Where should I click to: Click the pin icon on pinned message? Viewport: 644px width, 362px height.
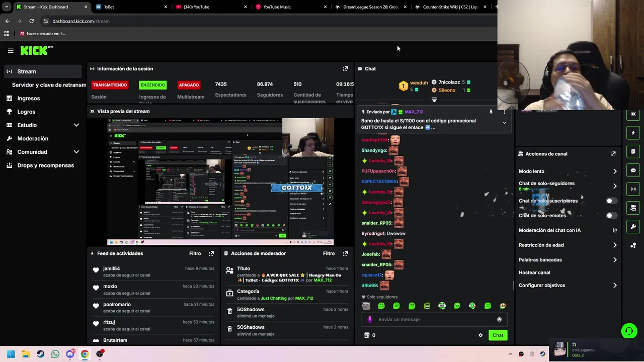[x=491, y=112]
